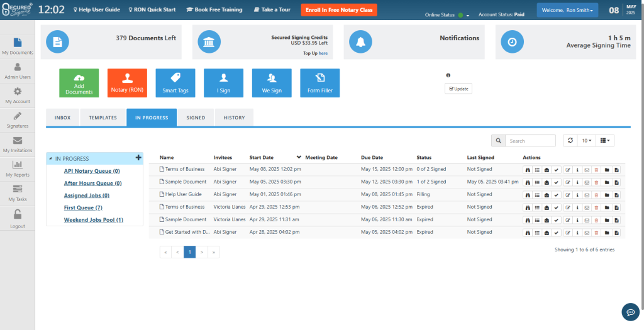
Task: Click checkmark icon for Help User Guide row
Action: pyautogui.click(x=556, y=195)
